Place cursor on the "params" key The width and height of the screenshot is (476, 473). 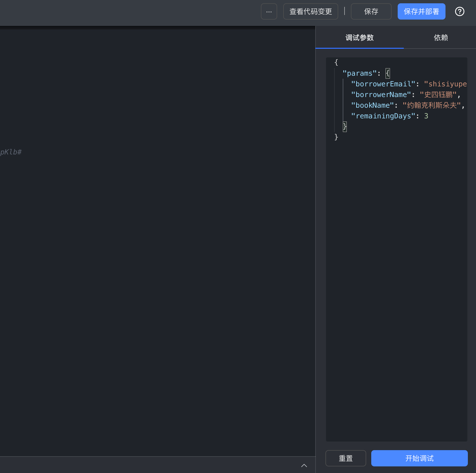pos(359,73)
